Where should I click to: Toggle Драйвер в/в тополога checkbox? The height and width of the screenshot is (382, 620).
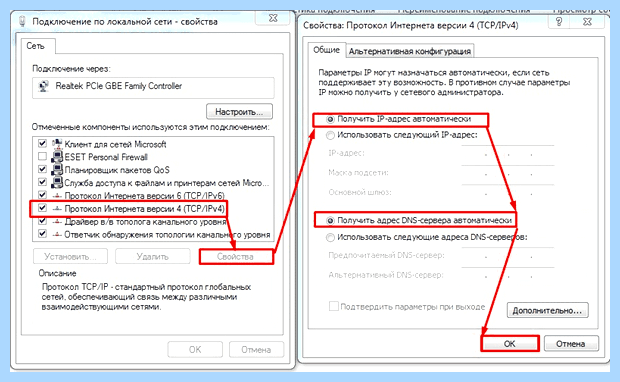pyautogui.click(x=42, y=221)
